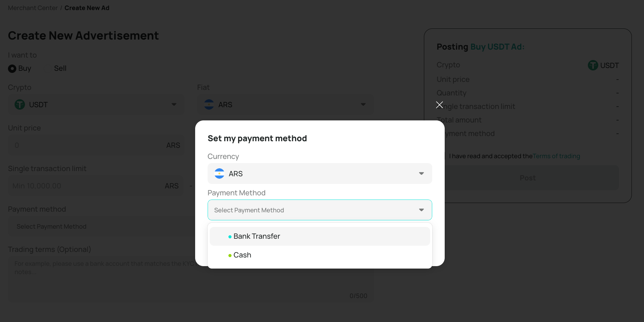Click the Argentina flag icon in Fiat field
Screen dimensions: 644x322
[209, 104]
